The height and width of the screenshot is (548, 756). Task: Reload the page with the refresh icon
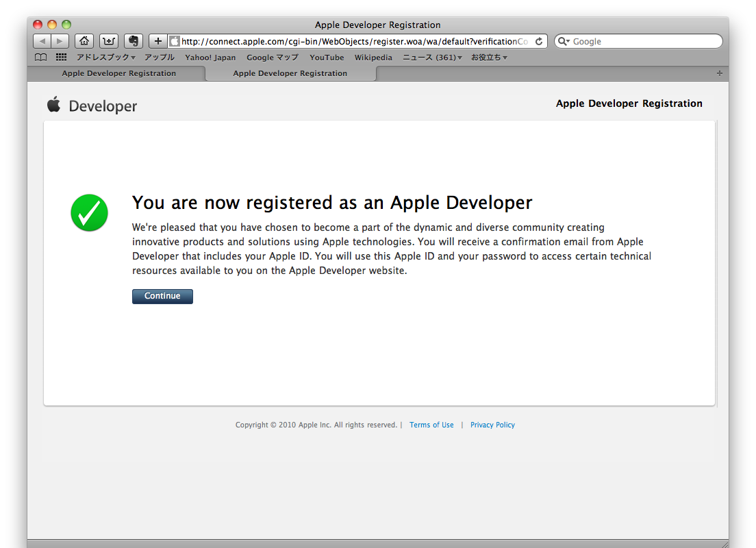tap(539, 41)
